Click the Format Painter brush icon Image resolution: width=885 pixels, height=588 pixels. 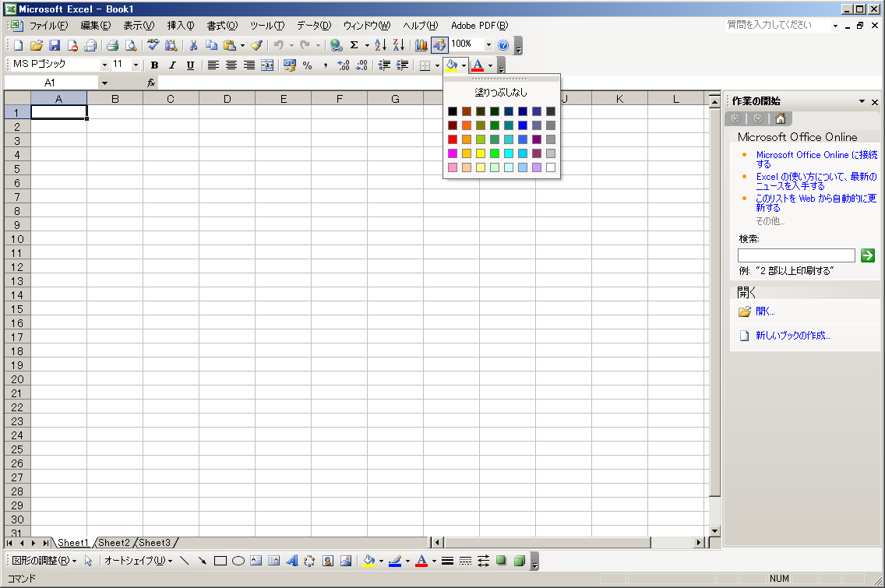pyautogui.click(x=256, y=45)
